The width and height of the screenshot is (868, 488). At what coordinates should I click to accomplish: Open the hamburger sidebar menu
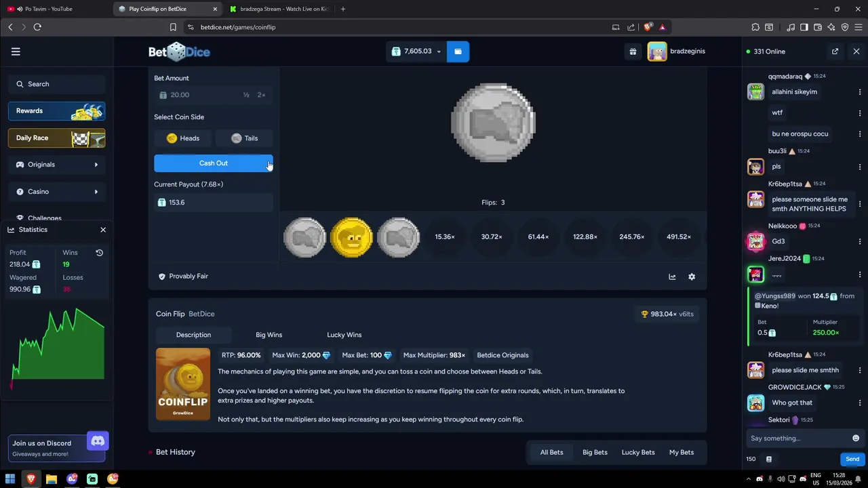point(16,52)
